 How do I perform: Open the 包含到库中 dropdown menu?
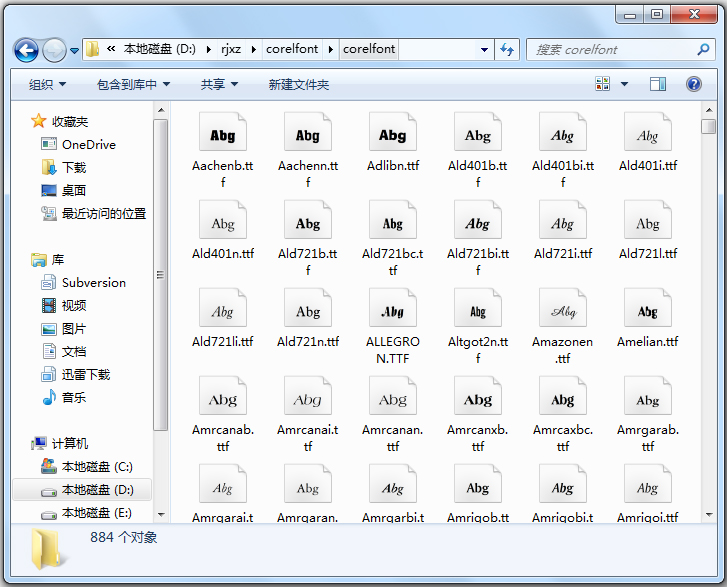[133, 85]
